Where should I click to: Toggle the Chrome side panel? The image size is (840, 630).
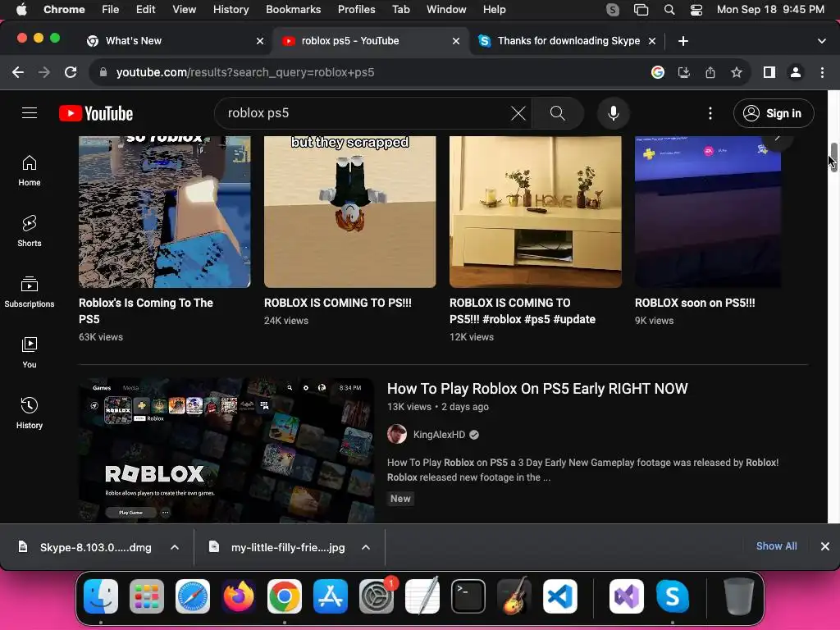pyautogui.click(x=769, y=72)
